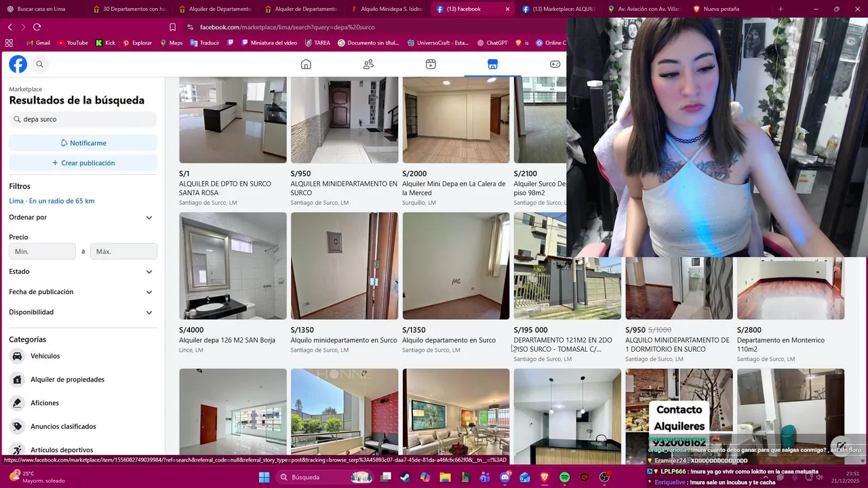The image size is (868, 488).
Task: Click the Notificarme button
Action: point(83,143)
